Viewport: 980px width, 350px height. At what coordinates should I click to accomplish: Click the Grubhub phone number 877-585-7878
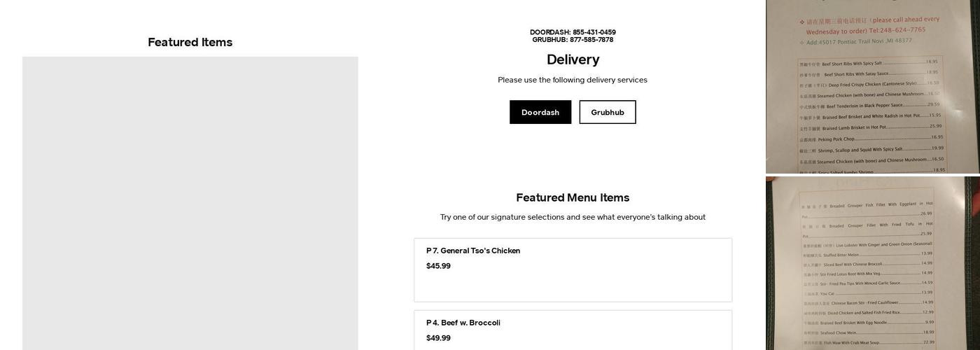(x=591, y=40)
